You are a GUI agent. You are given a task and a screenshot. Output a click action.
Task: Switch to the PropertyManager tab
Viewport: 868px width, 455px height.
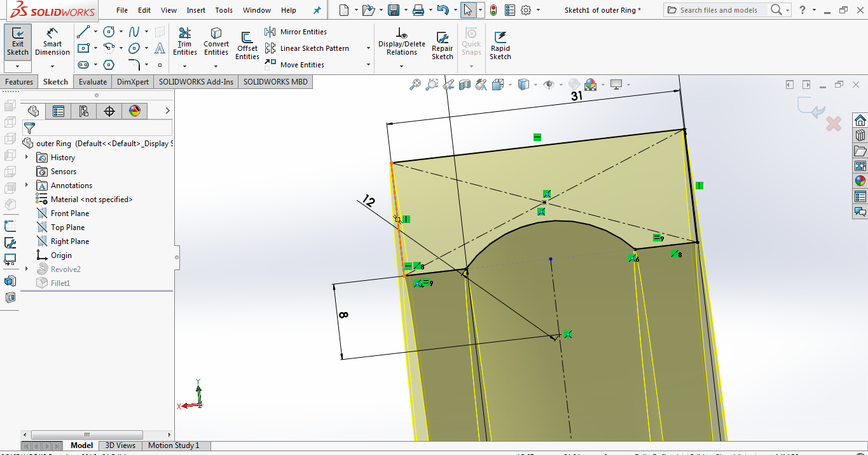click(59, 111)
